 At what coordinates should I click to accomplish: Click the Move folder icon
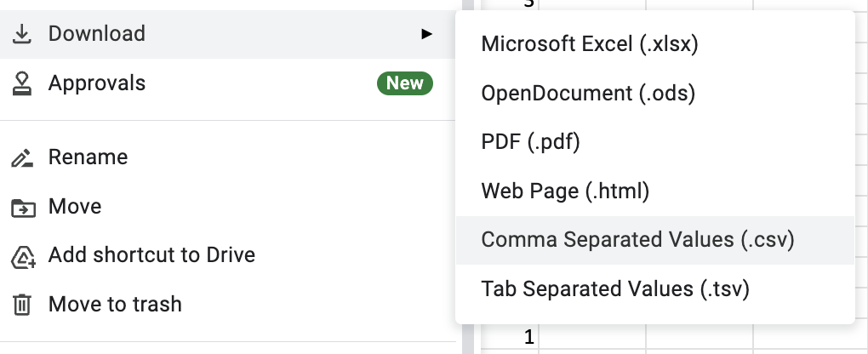pos(23,208)
